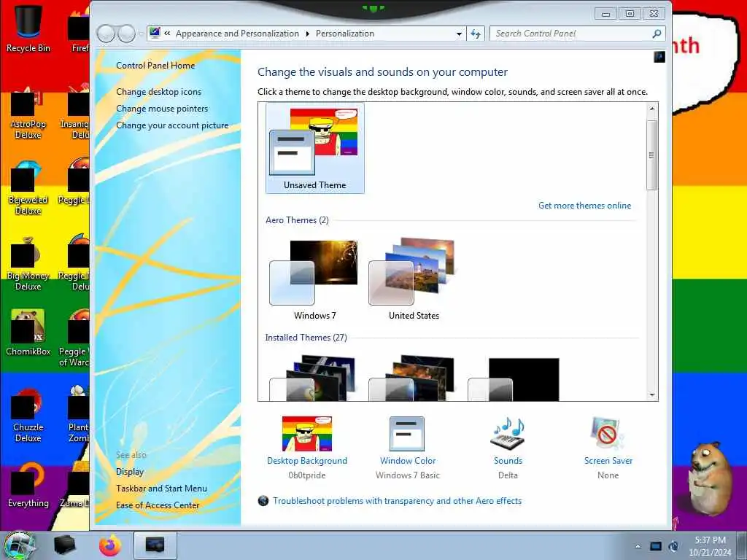Open the Display link
Screen dimensions: 747x560
tap(130, 472)
